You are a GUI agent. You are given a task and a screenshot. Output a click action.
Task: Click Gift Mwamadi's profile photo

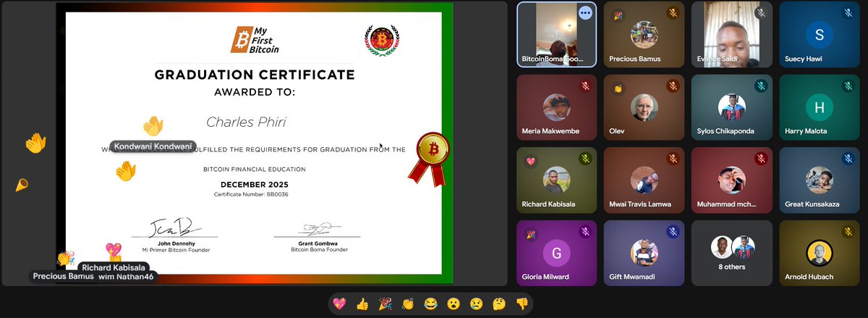(644, 253)
